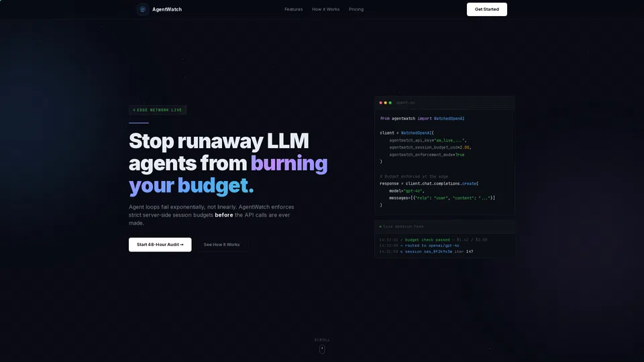Screen dimensions: 644x362
Task: Click the See How It Works button
Action: pyautogui.click(x=221, y=245)
